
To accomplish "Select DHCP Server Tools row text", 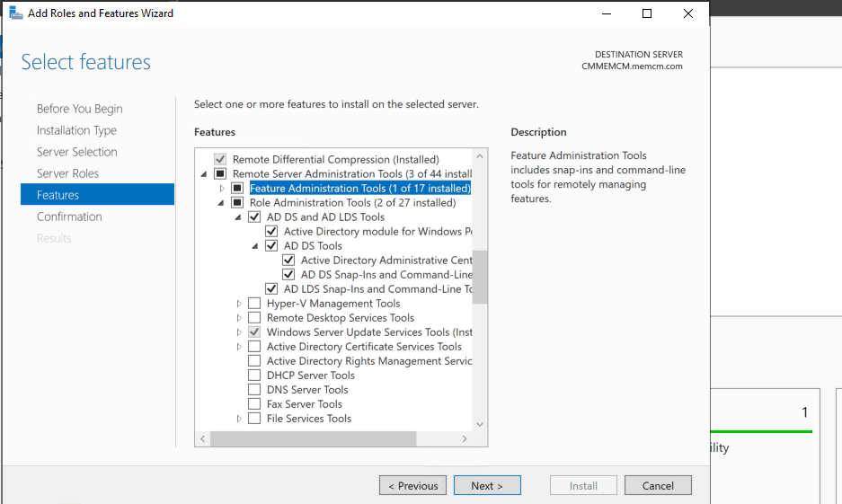I will [x=310, y=376].
